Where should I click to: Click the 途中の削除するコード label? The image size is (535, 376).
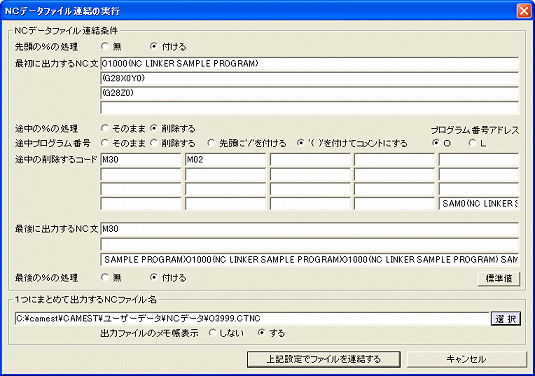pos(56,160)
